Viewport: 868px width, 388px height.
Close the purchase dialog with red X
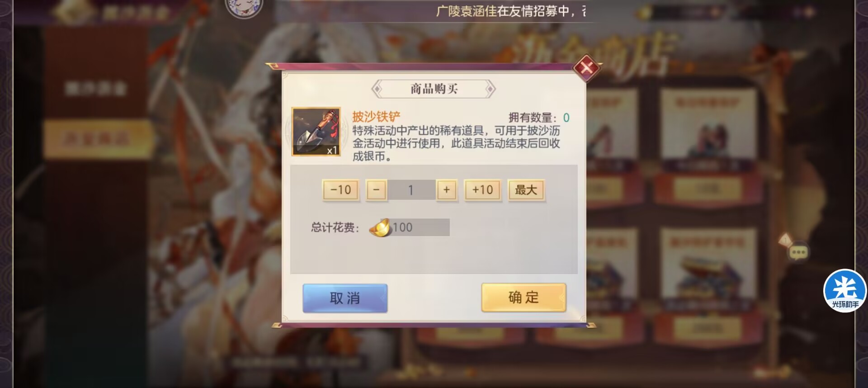(x=586, y=68)
